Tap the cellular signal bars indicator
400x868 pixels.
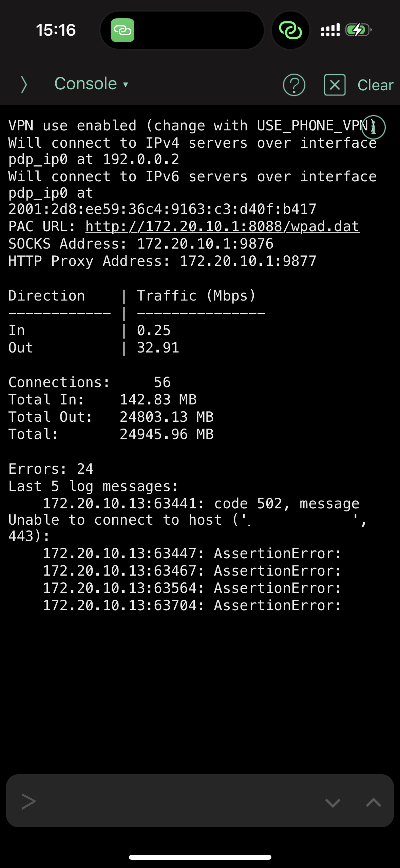point(330,30)
